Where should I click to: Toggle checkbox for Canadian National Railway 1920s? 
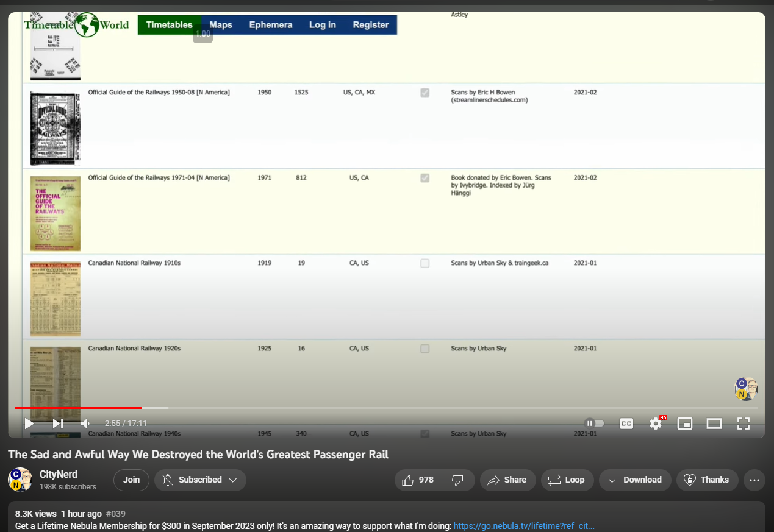(x=425, y=349)
